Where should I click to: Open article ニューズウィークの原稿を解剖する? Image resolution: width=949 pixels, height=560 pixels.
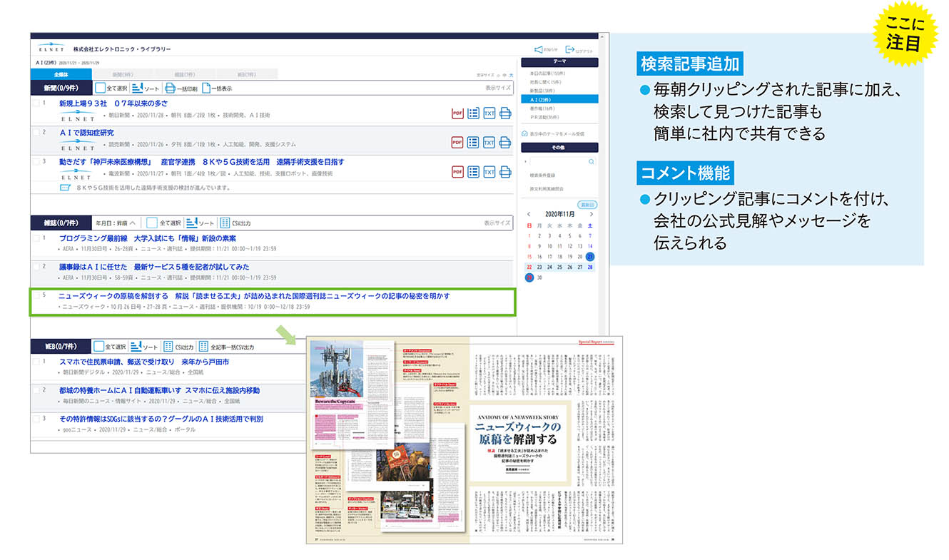[x=254, y=296]
